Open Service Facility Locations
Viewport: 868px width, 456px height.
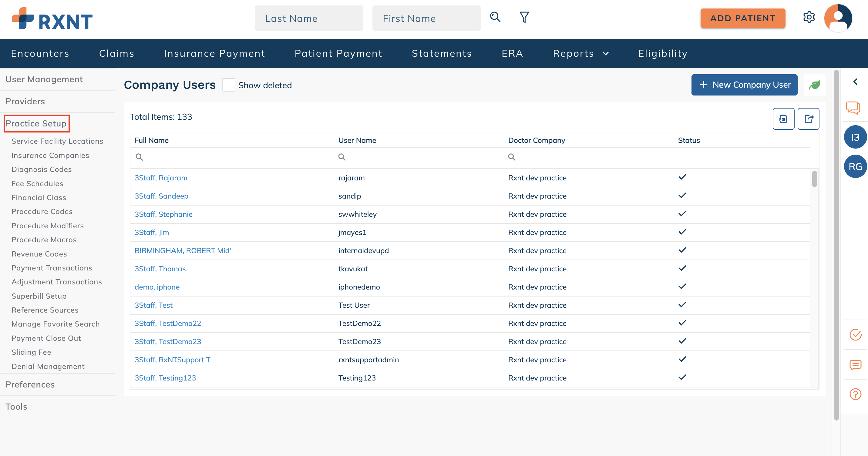tap(57, 141)
